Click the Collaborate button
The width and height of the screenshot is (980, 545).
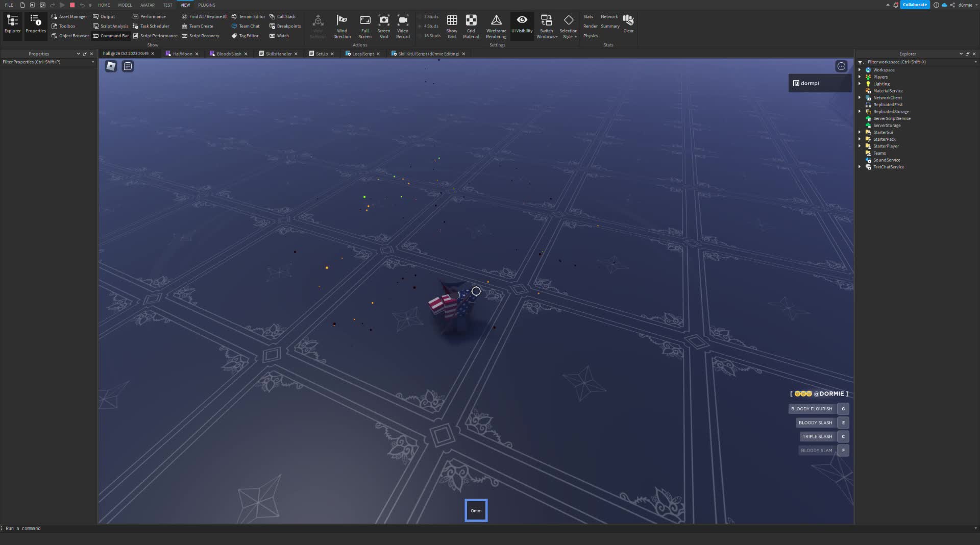point(914,5)
